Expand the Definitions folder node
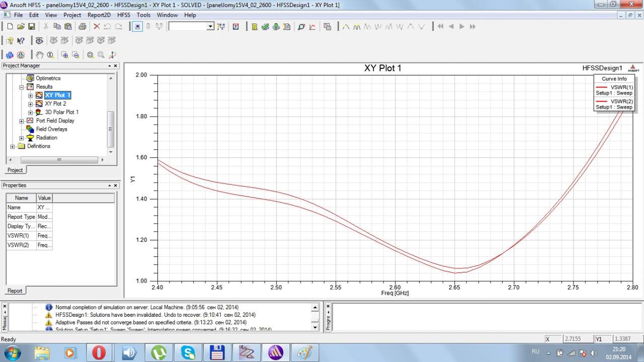644x362 pixels. click(13, 146)
